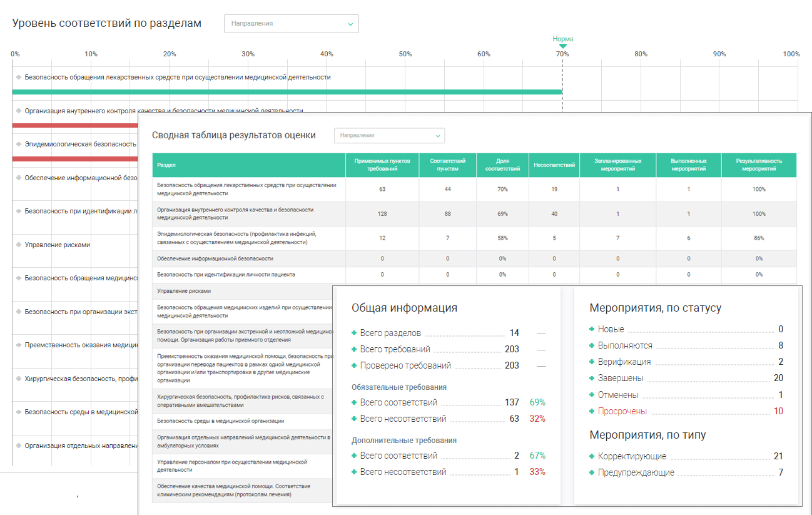
Task: Click table row Управление рисками
Action: (243, 291)
